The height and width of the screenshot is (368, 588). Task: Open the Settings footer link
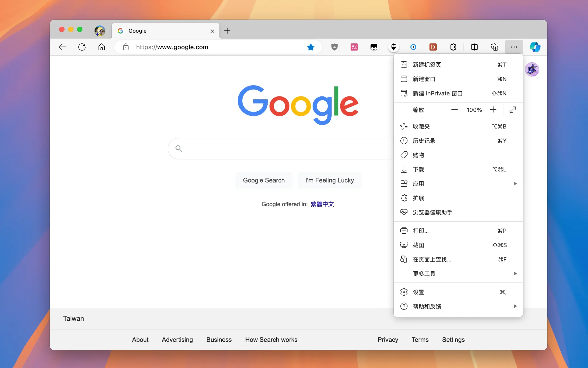click(453, 340)
